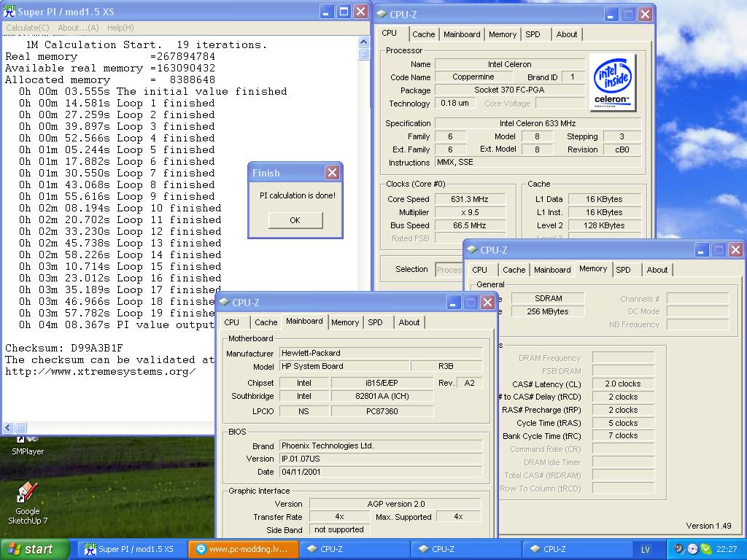
Task: Click the first system tray icon
Action: click(678, 549)
